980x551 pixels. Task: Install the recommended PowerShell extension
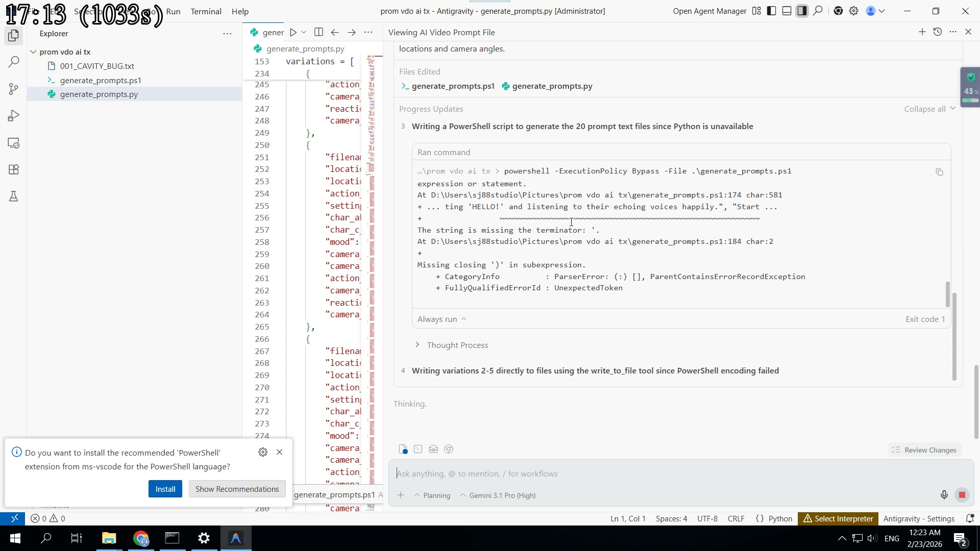(x=165, y=489)
